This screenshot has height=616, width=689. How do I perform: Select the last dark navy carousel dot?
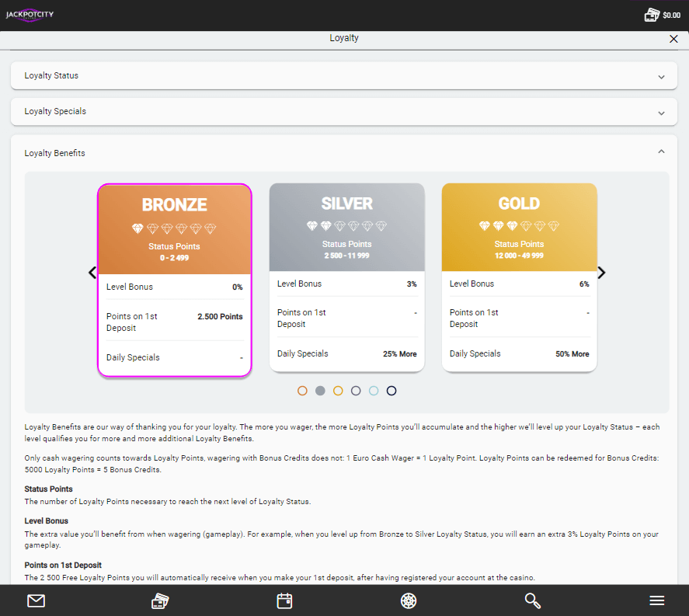[391, 391]
